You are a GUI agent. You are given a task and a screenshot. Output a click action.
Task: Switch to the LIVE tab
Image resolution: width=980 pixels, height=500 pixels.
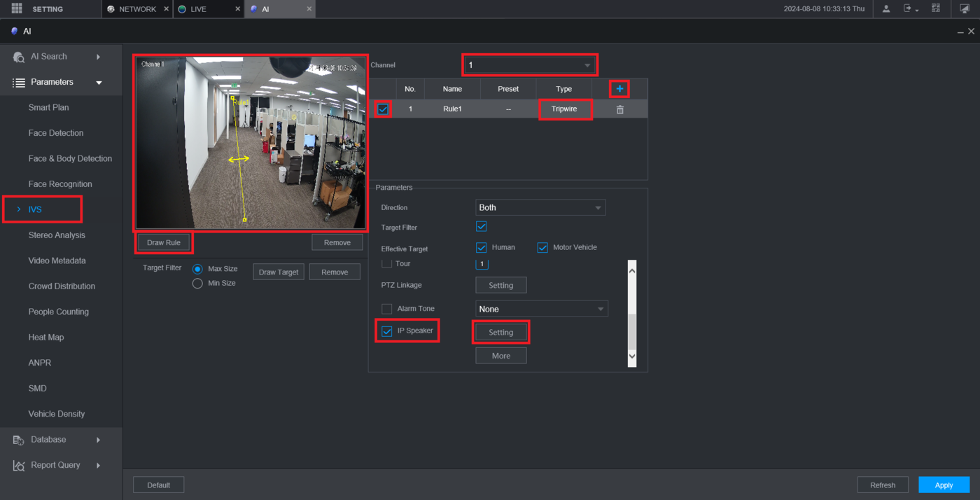pos(199,9)
